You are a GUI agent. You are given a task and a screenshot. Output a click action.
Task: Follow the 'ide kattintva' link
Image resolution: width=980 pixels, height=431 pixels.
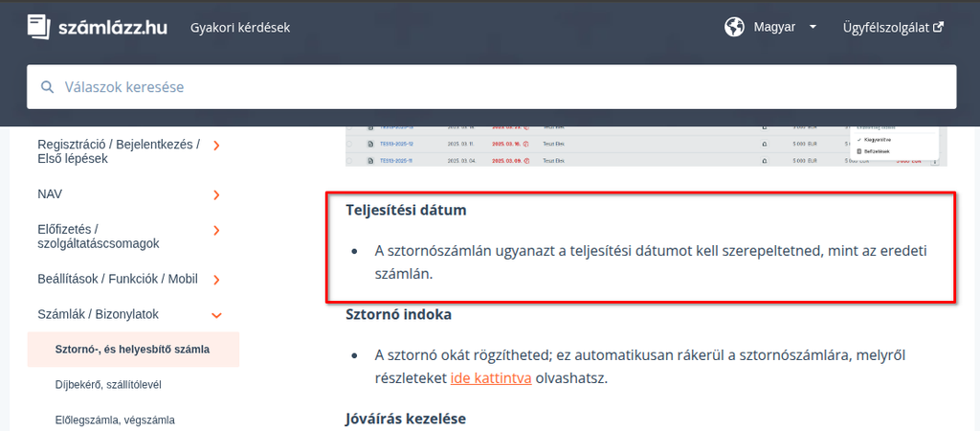(490, 377)
